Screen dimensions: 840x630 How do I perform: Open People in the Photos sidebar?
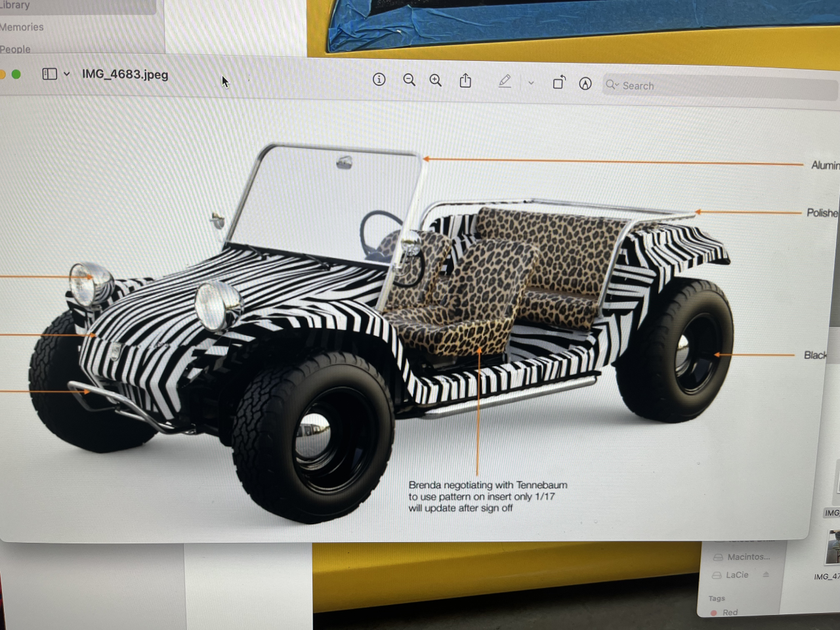pos(15,49)
